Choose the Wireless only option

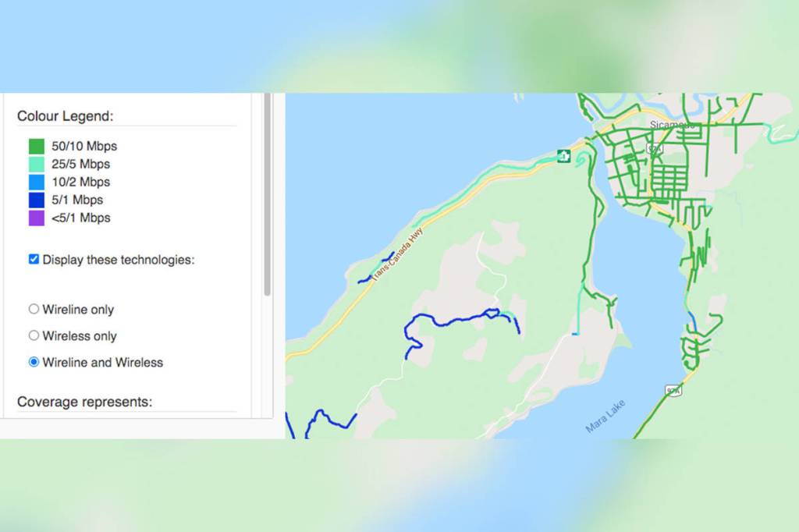coord(34,335)
